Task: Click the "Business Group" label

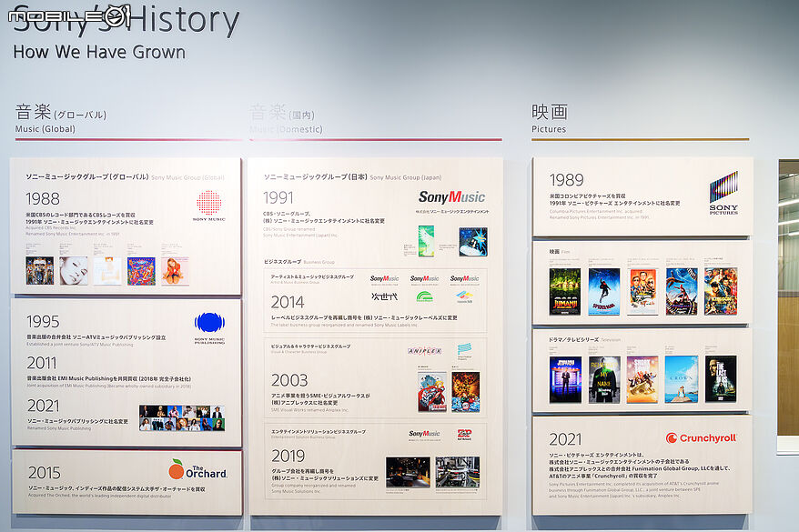Action: [319, 262]
